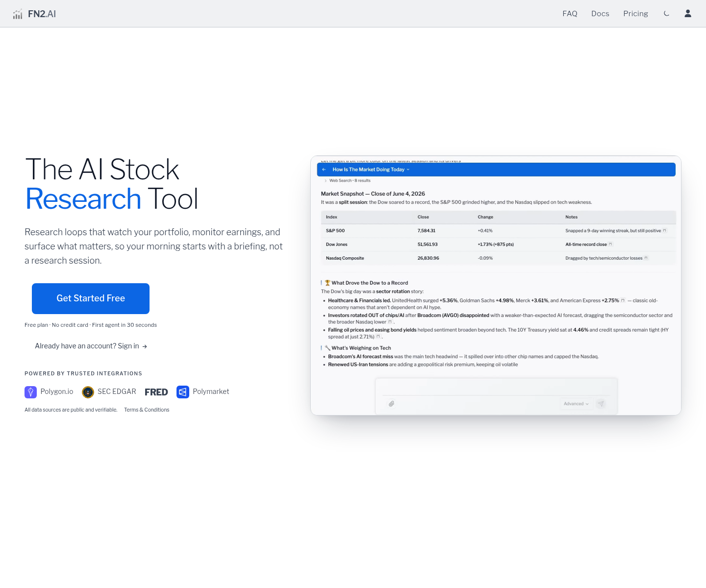
Task: Click the back arrow in the blue chat header
Action: click(x=324, y=170)
